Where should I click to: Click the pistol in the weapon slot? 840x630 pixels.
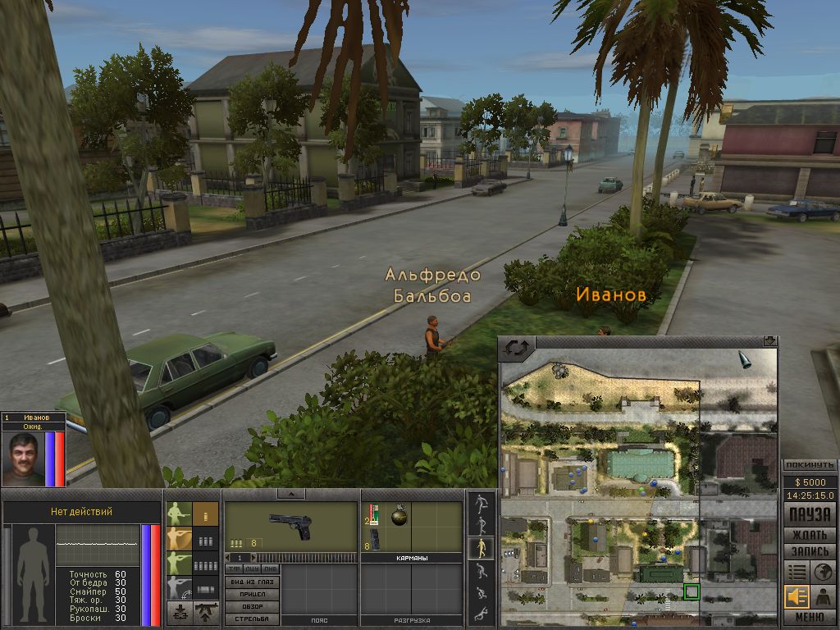290,526
